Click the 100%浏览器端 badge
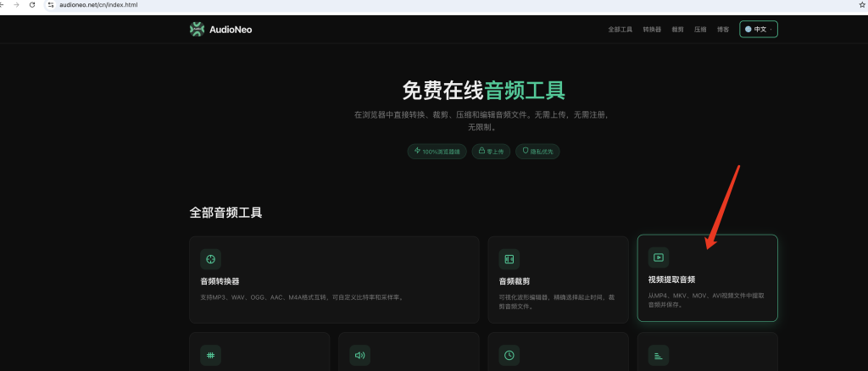Viewport: 868px width, 371px height. click(437, 151)
